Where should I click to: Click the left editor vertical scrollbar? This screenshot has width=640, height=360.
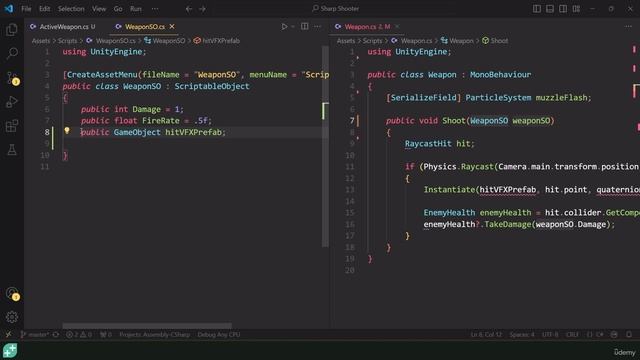[x=325, y=146]
